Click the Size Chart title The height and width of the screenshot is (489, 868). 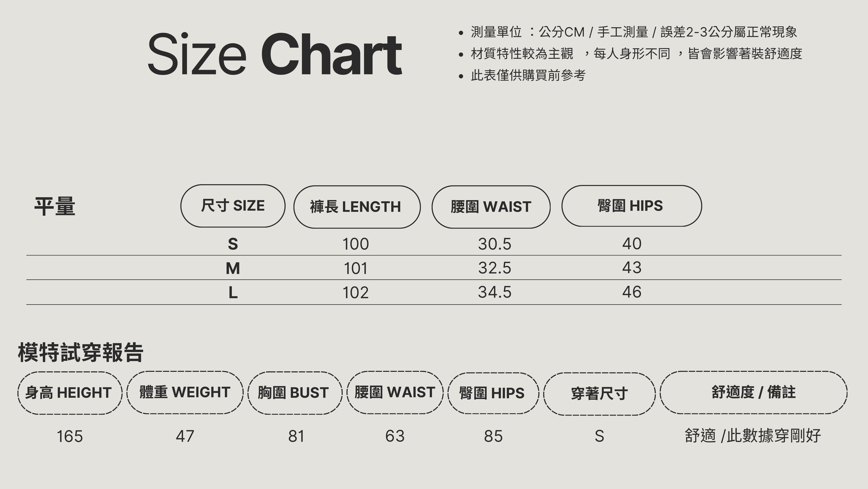275,54
